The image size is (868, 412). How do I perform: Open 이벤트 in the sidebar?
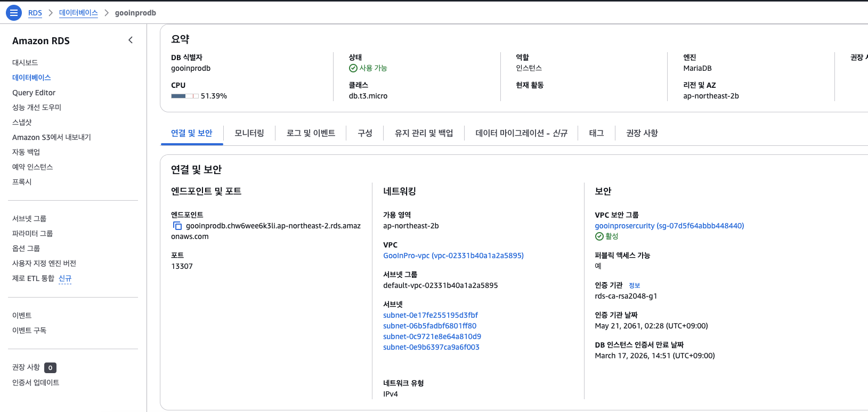22,316
